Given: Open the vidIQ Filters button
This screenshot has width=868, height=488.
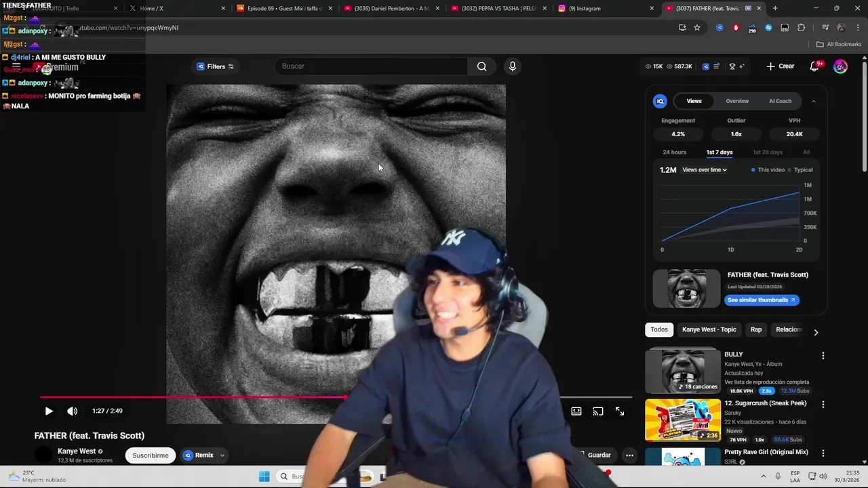Looking at the screenshot, I should (215, 66).
